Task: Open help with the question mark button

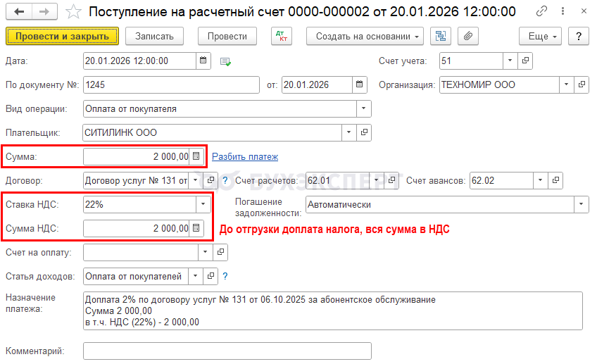Action: coord(579,36)
